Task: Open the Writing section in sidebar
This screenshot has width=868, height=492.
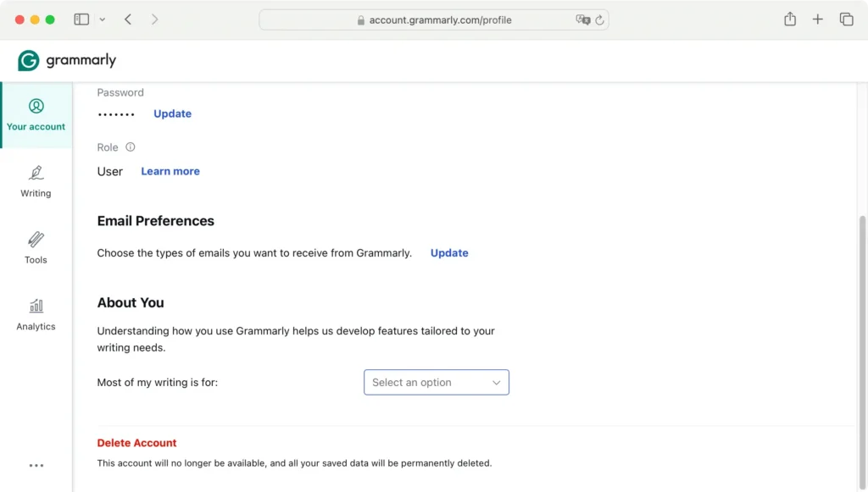Action: click(x=36, y=181)
